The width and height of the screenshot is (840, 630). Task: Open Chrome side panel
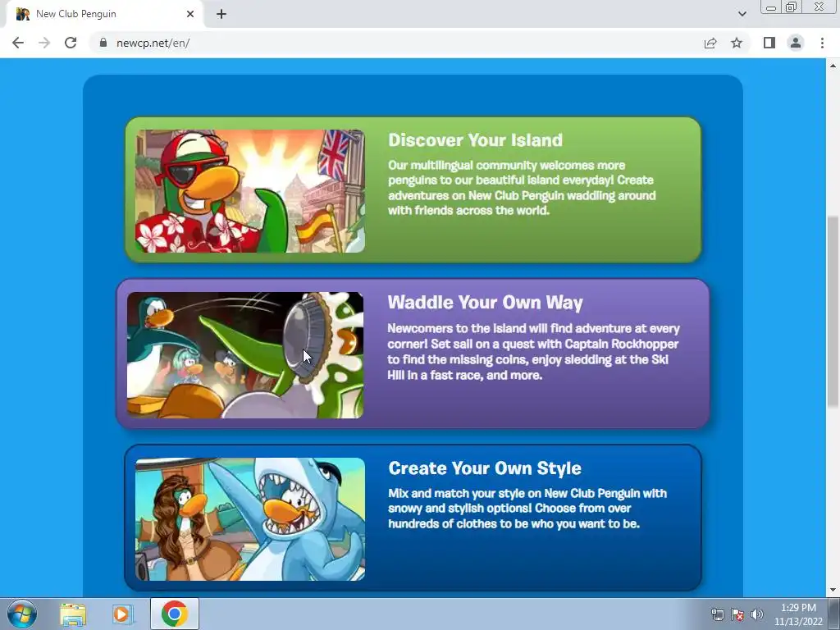769,43
